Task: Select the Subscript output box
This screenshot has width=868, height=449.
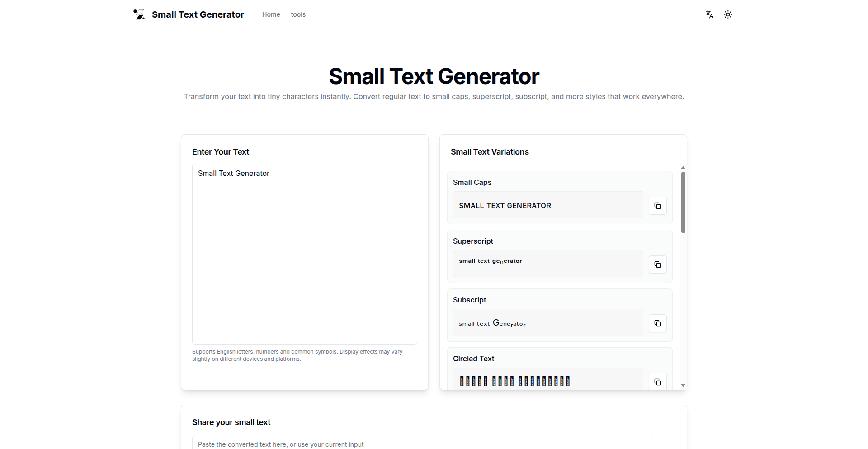Action: [x=547, y=322]
